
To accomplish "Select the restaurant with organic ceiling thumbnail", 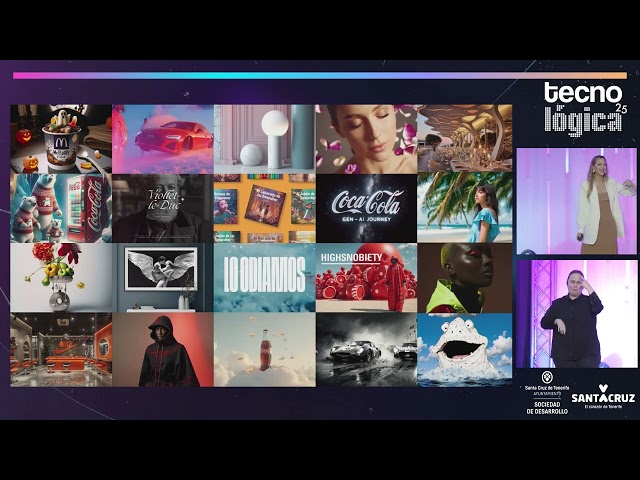I will pos(464,138).
